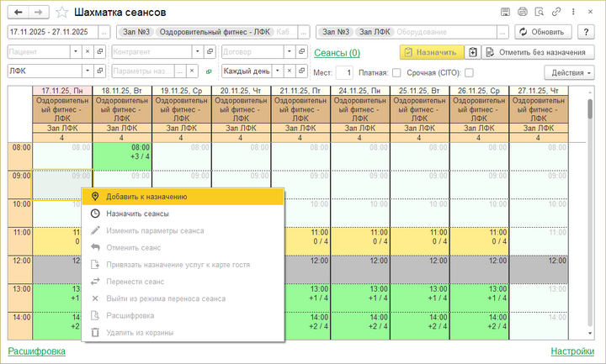Select Выйти из режима переноса сеанса
The width and height of the screenshot is (606, 364).
[183, 298]
